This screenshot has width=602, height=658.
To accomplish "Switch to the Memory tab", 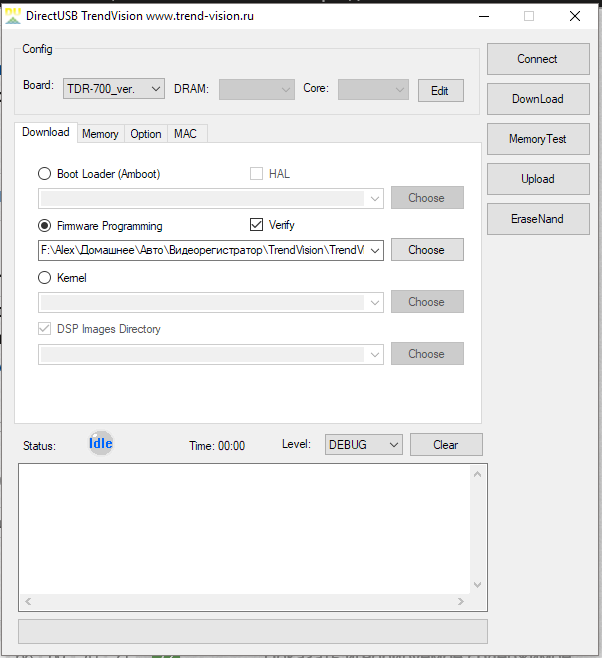I will point(100,134).
